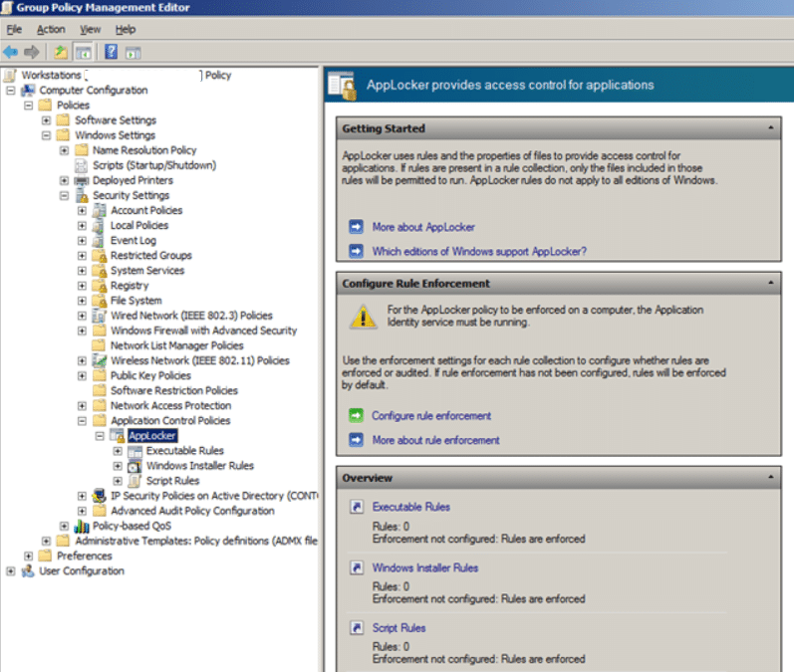This screenshot has height=672, width=794.
Task: Select Administrative Templates policy definitions
Action: click(x=196, y=541)
